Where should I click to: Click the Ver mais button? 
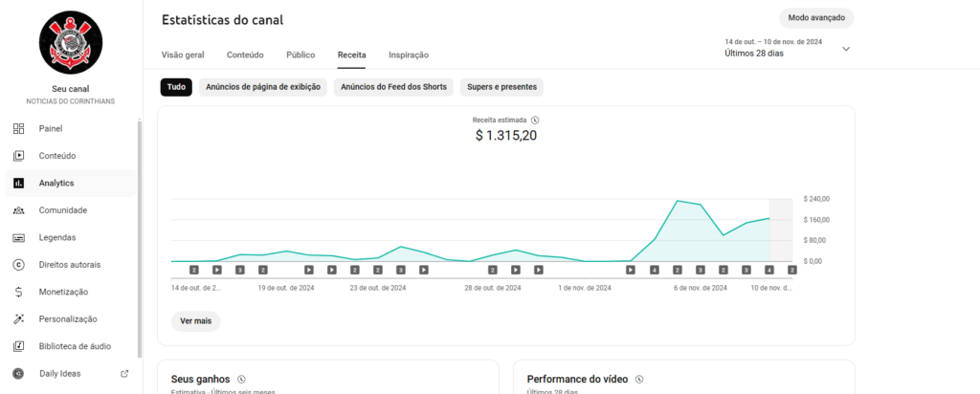195,321
